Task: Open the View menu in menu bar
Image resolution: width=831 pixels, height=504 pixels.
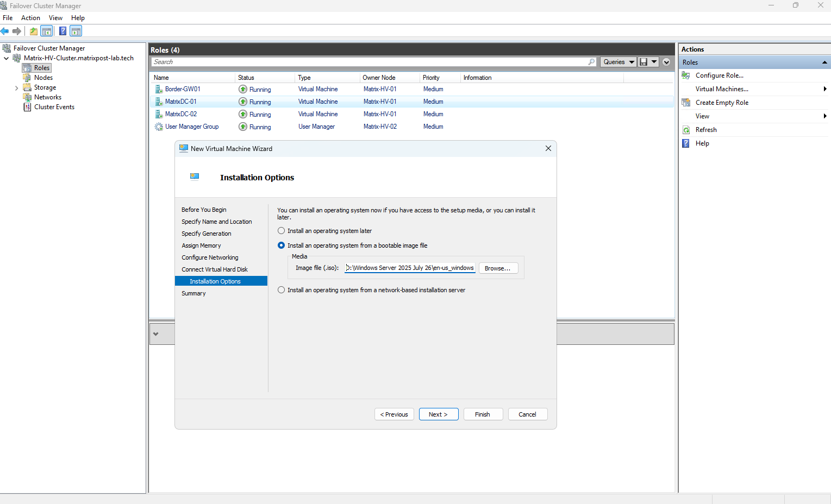Action: (55, 18)
